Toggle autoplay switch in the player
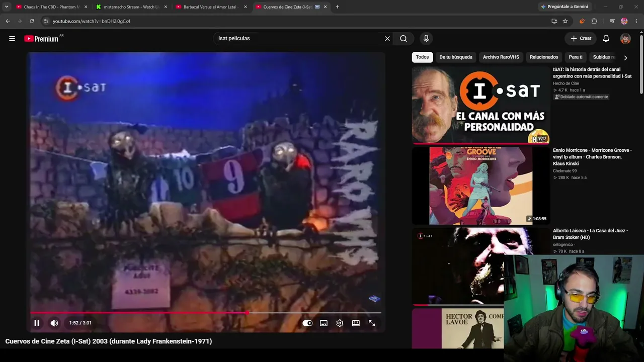Image resolution: width=644 pixels, height=362 pixels. 307,323
